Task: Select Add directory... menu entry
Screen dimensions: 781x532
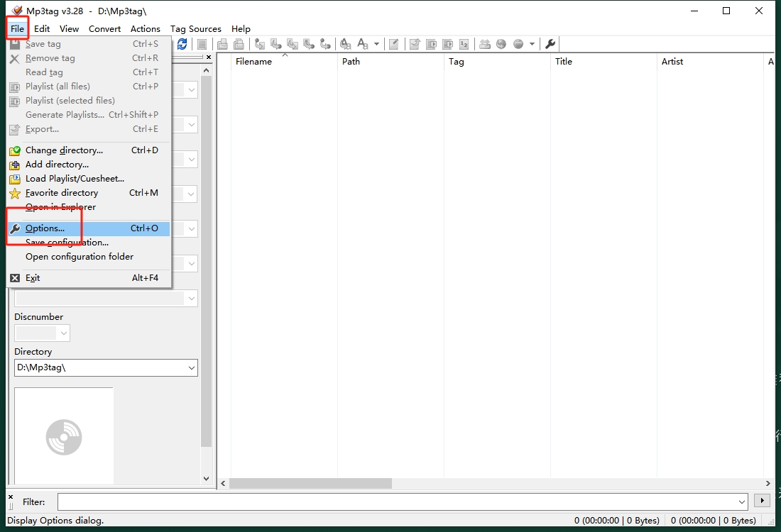Action: (x=89, y=165)
